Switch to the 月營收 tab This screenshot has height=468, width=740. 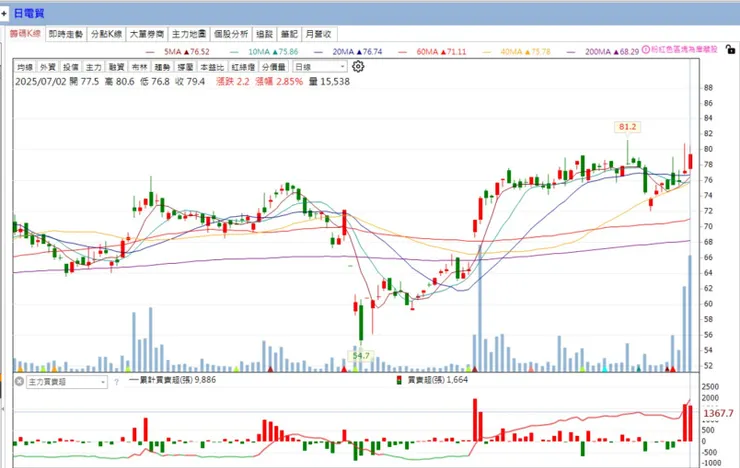click(319, 34)
